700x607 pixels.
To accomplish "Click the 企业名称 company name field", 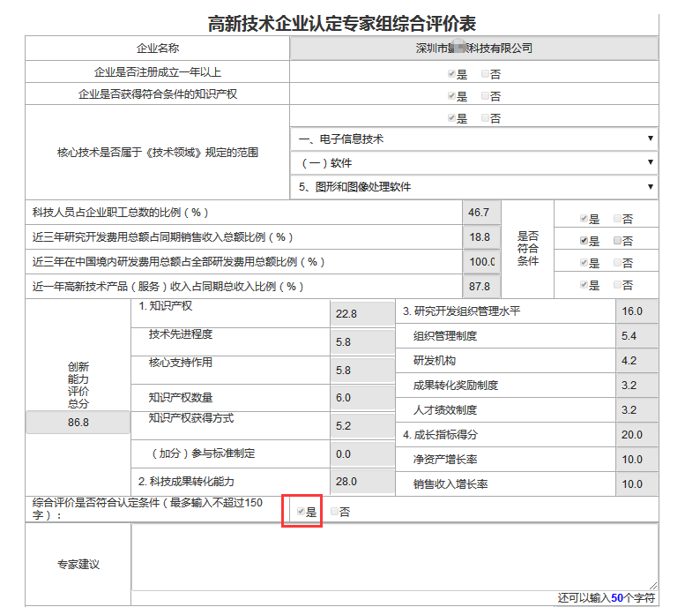I will click(x=473, y=49).
